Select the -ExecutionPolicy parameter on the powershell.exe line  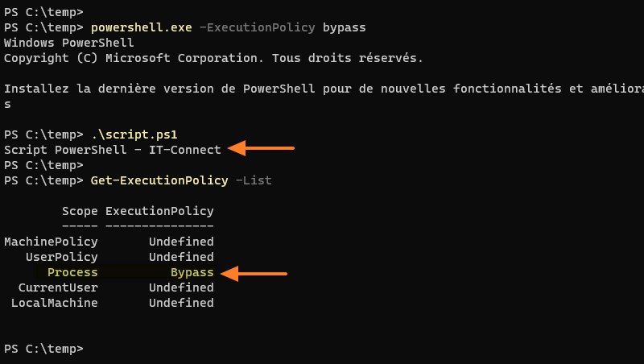(257, 27)
